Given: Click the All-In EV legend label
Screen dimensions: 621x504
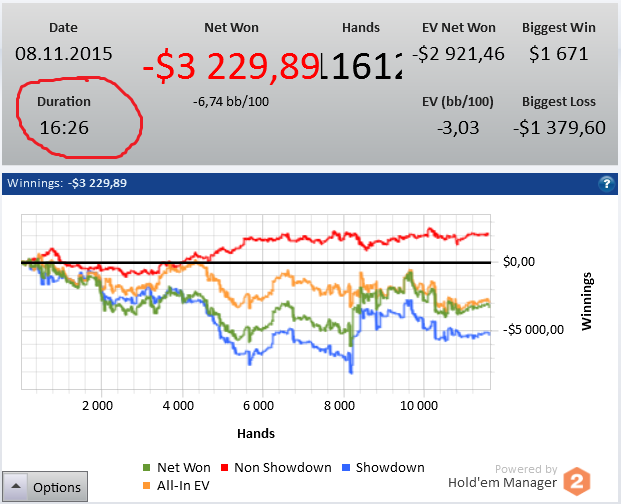Looking at the screenshot, I should 183,485.
